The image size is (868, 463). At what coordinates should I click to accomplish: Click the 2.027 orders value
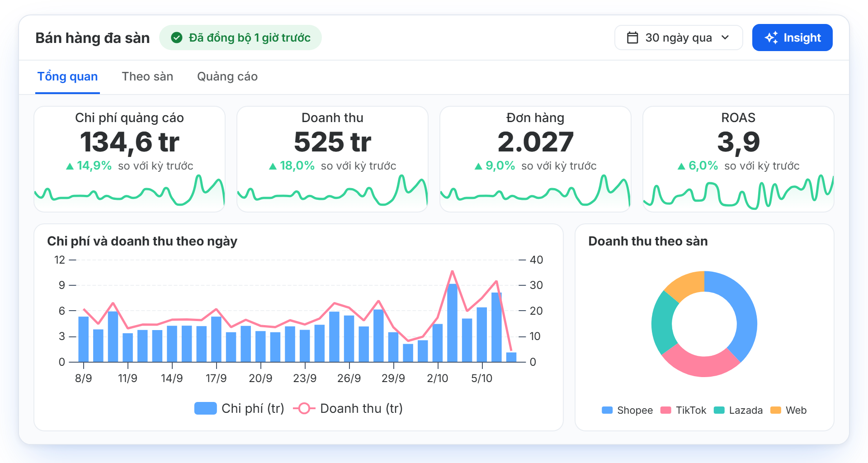(x=535, y=142)
